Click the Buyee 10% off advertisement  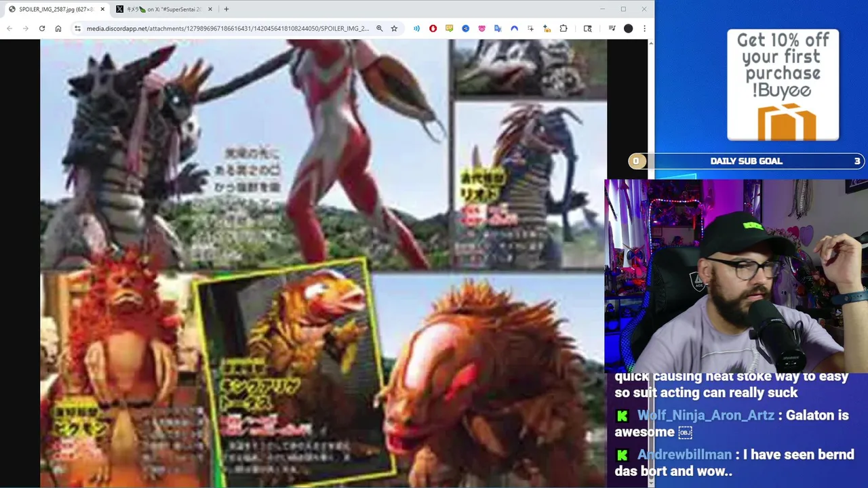coord(783,85)
